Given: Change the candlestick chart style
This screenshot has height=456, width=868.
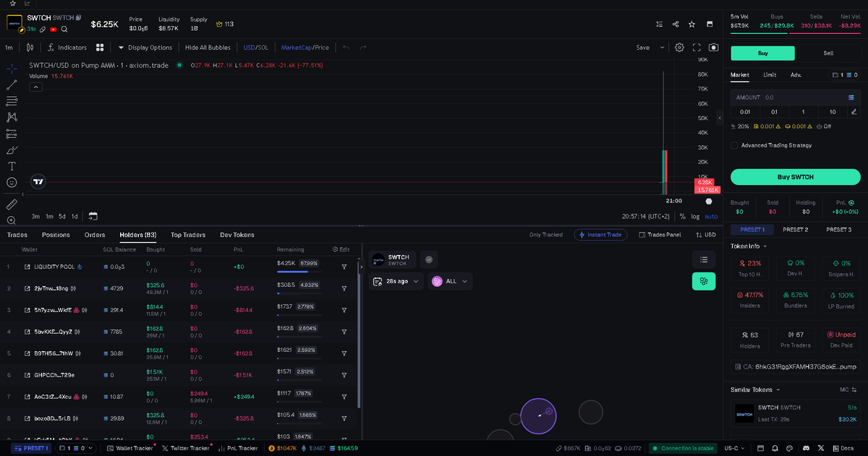Looking at the screenshot, I should pos(30,48).
